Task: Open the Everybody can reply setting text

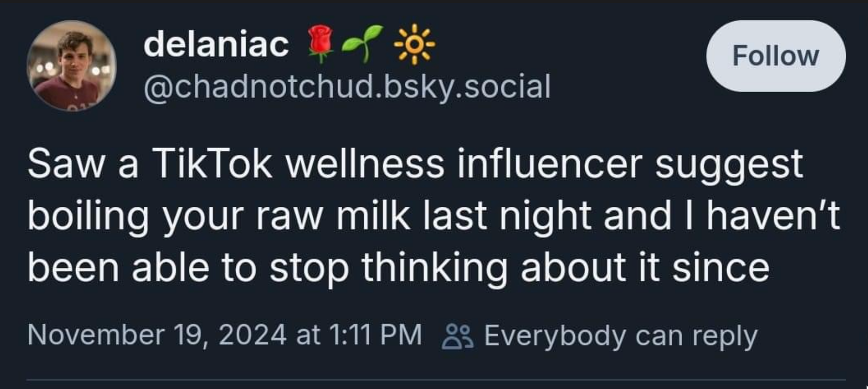Action: (620, 336)
